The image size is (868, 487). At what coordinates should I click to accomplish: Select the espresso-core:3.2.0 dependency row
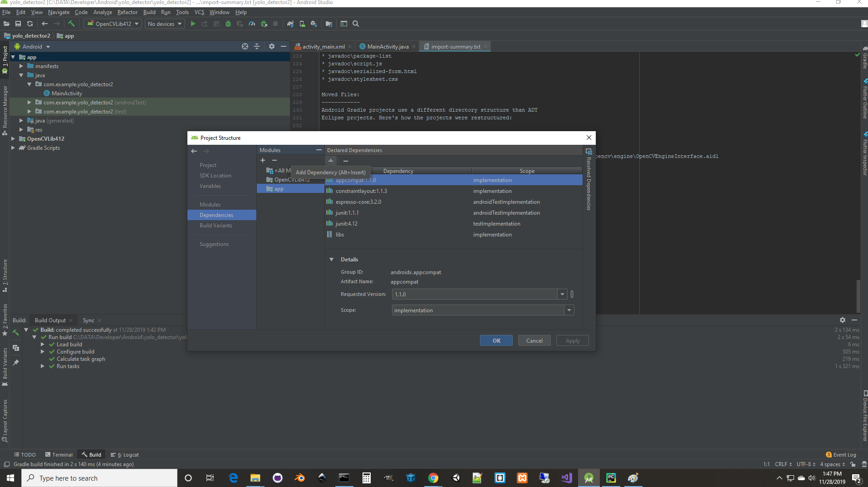[454, 202]
